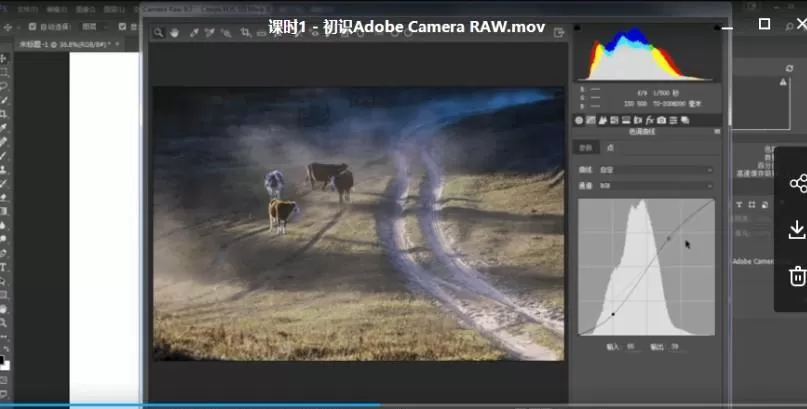The height and width of the screenshot is (409, 807).
Task: Open the Camera Calibration panel icon
Action: [x=662, y=120]
